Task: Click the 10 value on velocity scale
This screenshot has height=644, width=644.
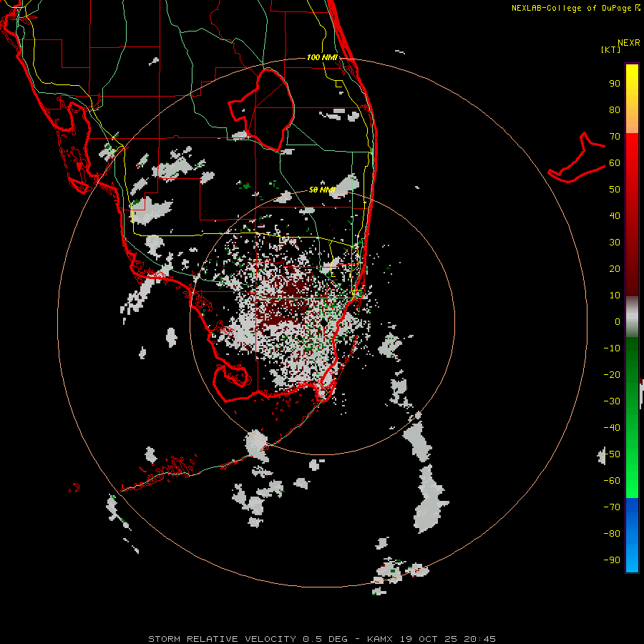Action: coord(615,296)
